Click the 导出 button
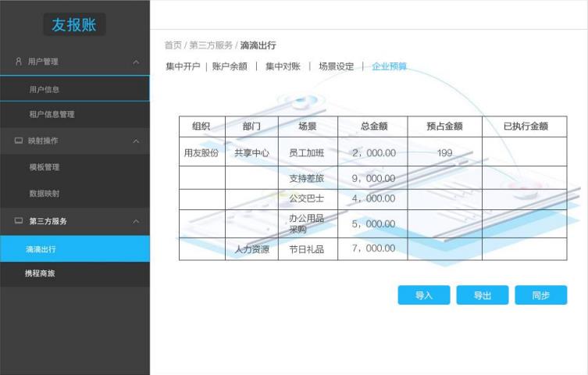The width and height of the screenshot is (588, 375). [x=483, y=295]
